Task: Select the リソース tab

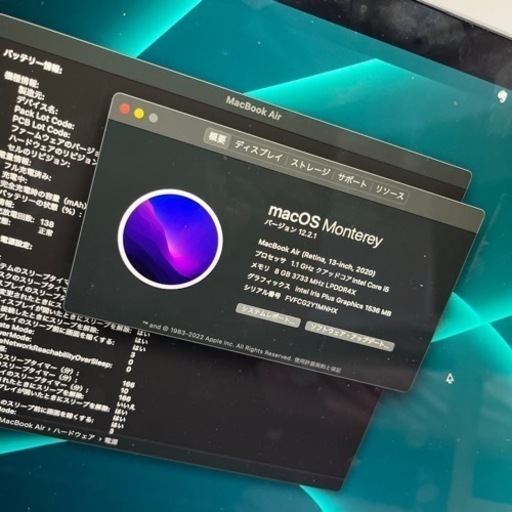Action: 390,192
